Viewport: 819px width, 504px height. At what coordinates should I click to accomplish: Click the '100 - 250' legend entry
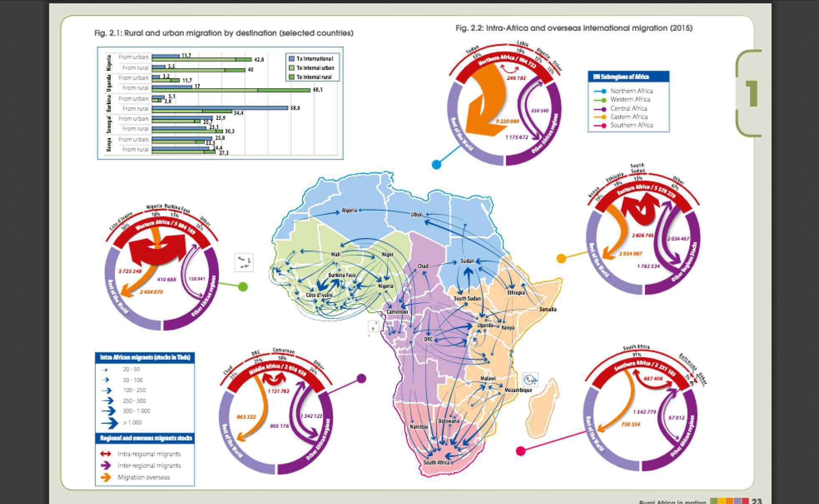point(134,390)
